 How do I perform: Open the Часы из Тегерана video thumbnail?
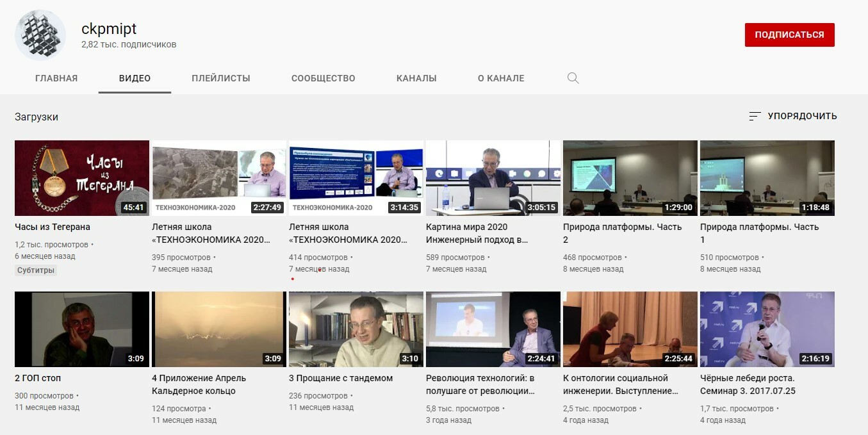click(x=82, y=177)
